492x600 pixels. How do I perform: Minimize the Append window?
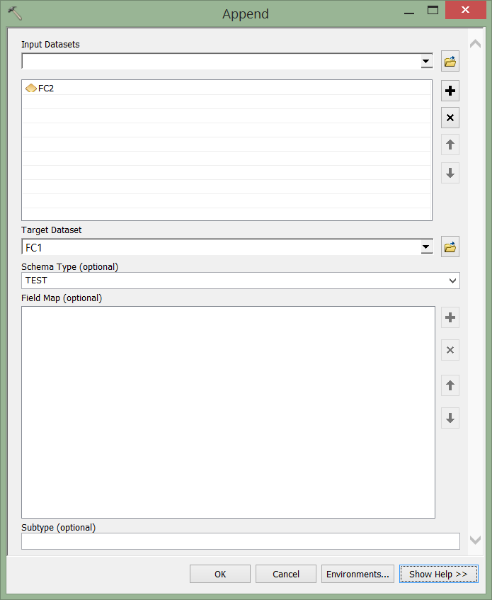(x=409, y=11)
